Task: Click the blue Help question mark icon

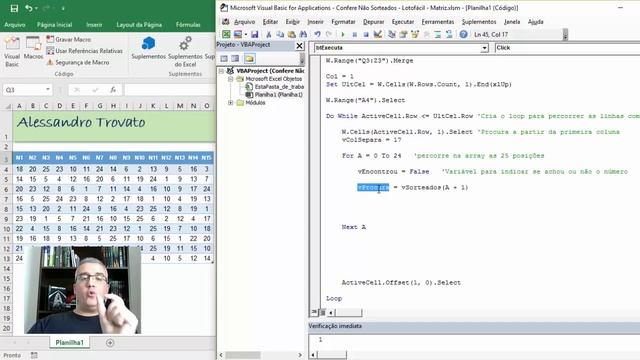Action: pos(463,34)
